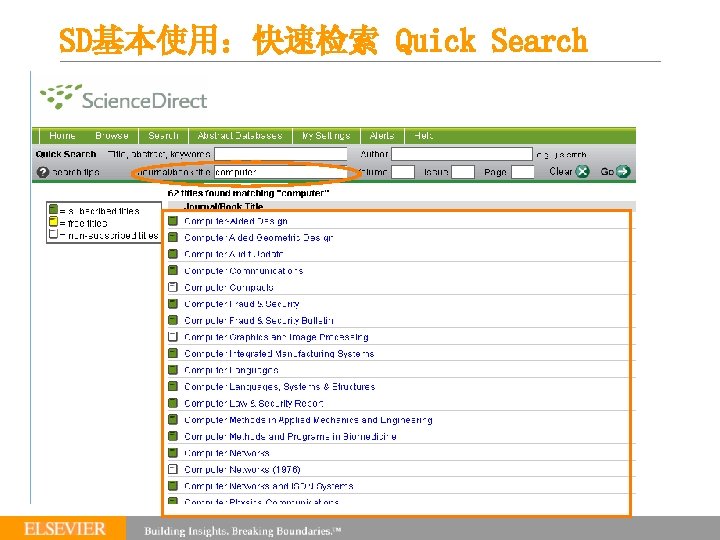Click green icon beside Computer Aided Geometric Design
720x540 pixels.
[173, 237]
